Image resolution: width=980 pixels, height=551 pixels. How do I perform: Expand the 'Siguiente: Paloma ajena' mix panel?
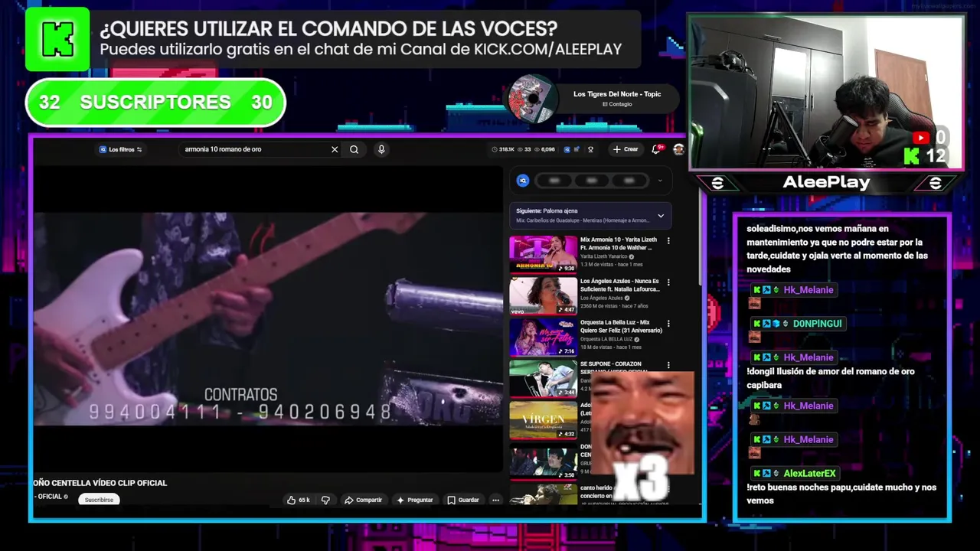tap(590, 215)
